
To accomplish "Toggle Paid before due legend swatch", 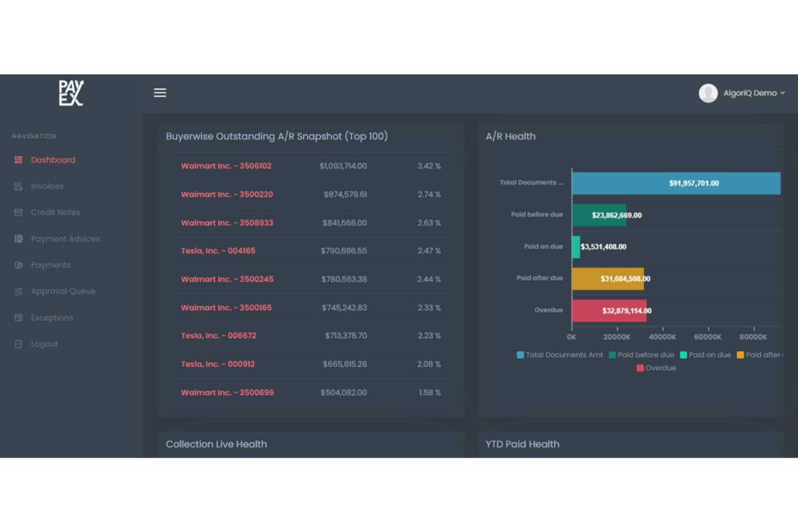I will click(612, 355).
